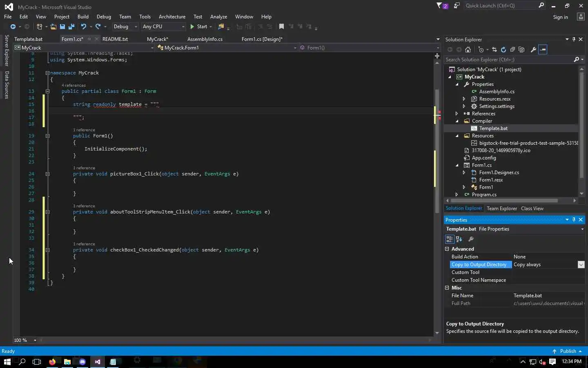Click the notifications flag icon in title bar
The image size is (588, 368).
pyautogui.click(x=439, y=6)
